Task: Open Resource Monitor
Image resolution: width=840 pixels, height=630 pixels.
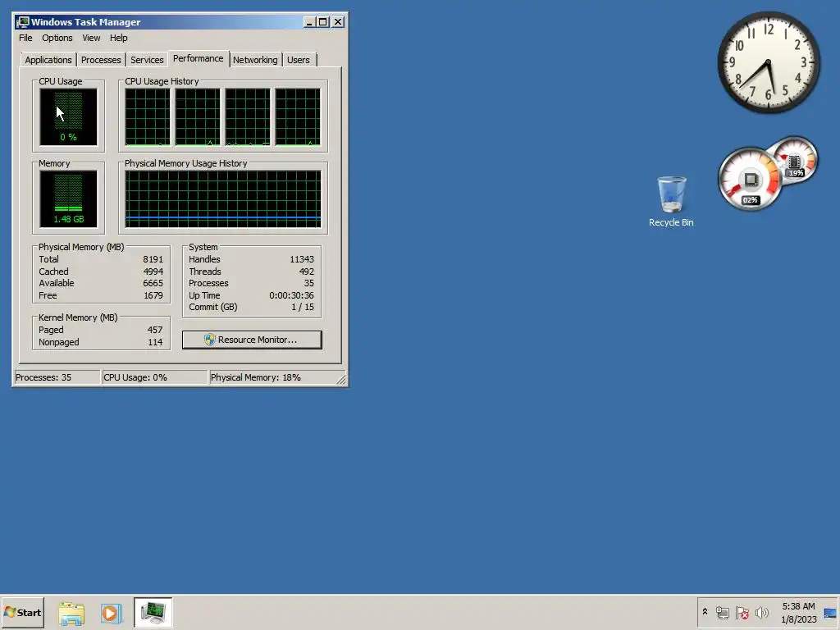Action: [x=252, y=340]
